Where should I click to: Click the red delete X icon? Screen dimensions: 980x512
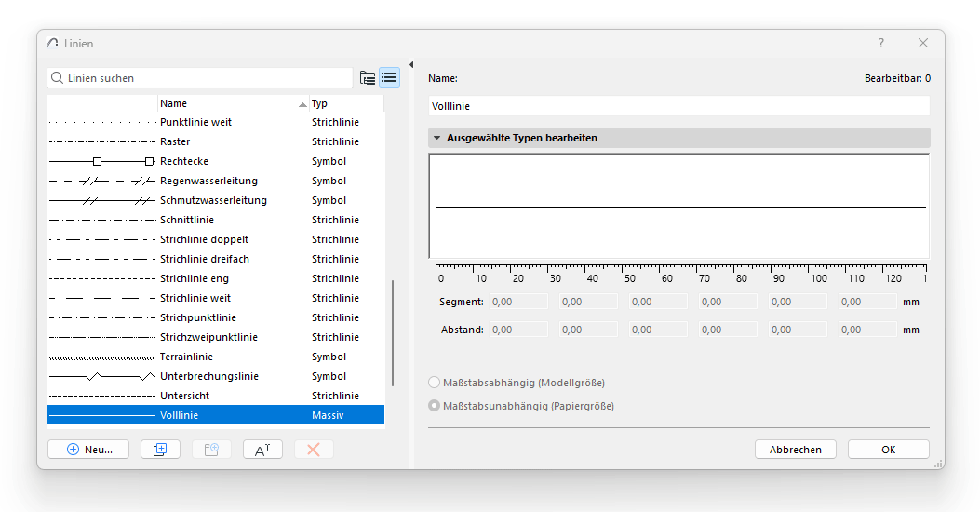(x=314, y=450)
